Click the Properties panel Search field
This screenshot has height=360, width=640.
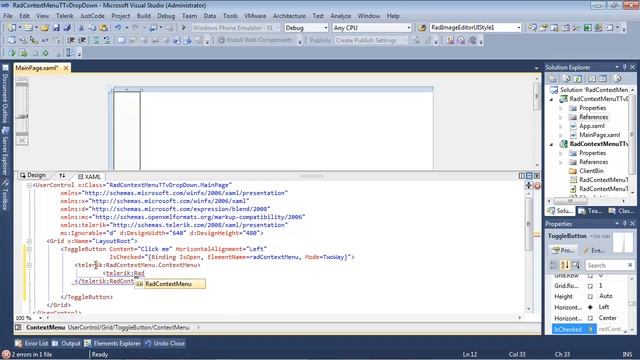(x=610, y=265)
